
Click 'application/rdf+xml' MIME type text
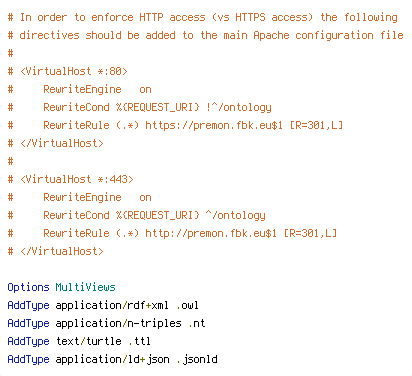(x=112, y=305)
